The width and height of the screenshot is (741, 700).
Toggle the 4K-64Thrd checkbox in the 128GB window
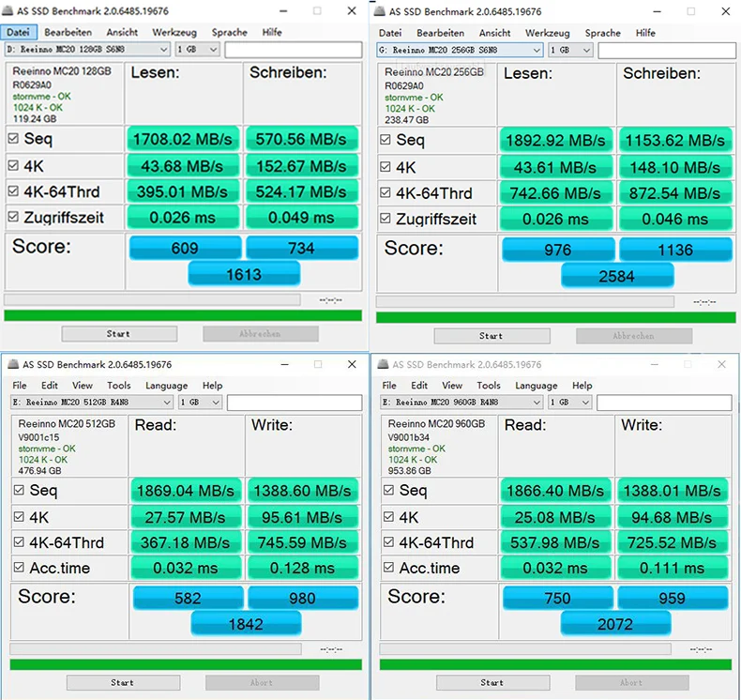(x=13, y=191)
